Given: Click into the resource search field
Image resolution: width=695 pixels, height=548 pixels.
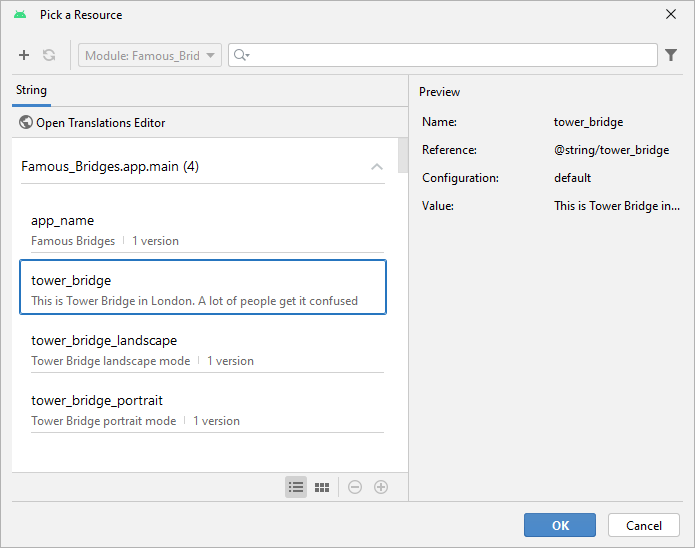Looking at the screenshot, I should [450, 56].
